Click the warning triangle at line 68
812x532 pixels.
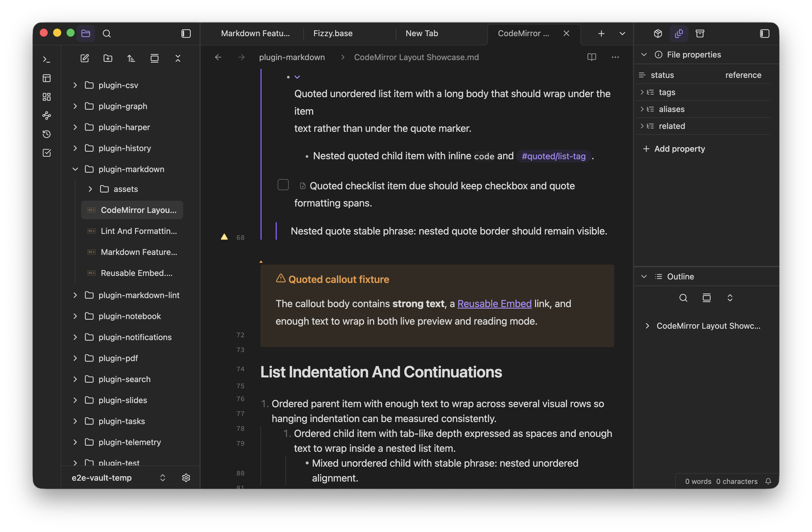point(224,237)
